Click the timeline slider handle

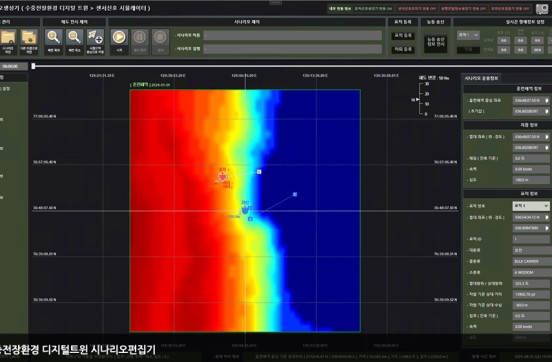tap(33, 66)
